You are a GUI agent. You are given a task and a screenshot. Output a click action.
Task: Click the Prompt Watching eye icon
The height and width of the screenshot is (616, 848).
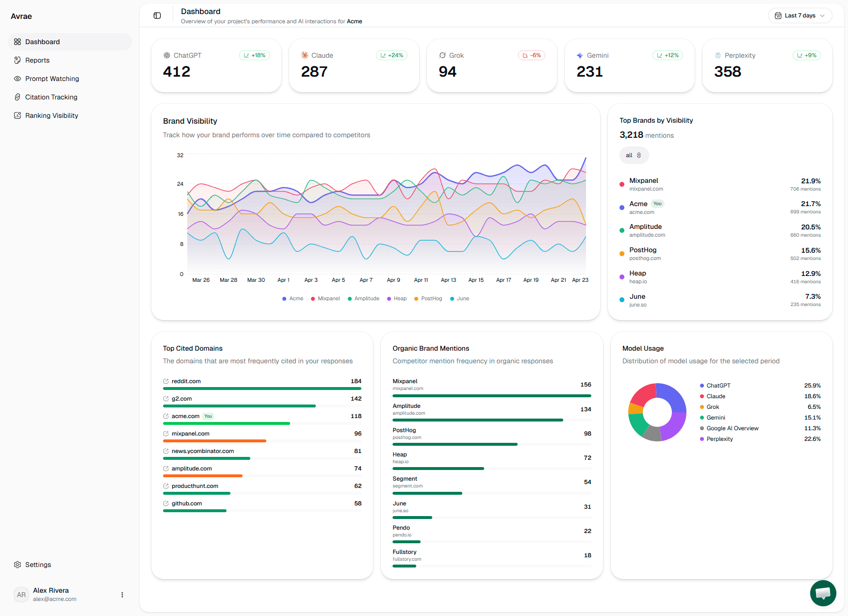click(x=17, y=79)
